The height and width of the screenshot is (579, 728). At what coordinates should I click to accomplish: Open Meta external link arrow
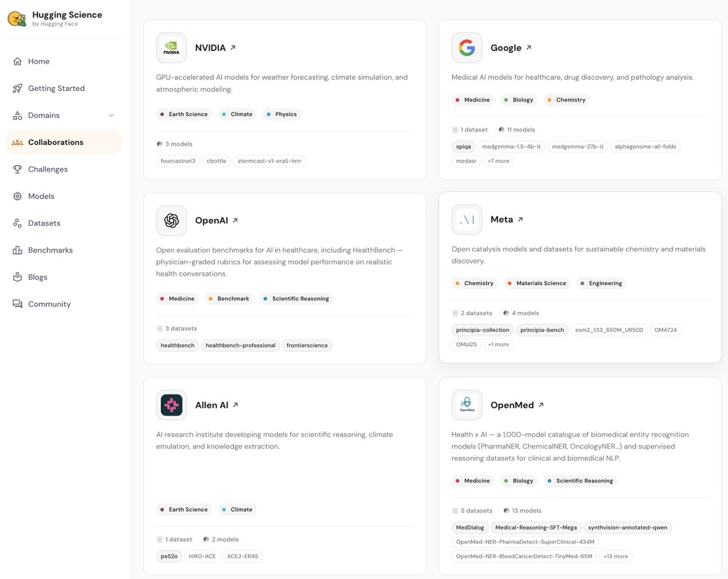520,220
